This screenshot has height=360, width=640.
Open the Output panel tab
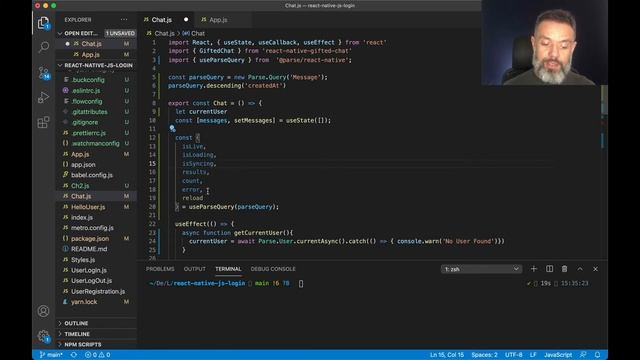[x=195, y=269]
